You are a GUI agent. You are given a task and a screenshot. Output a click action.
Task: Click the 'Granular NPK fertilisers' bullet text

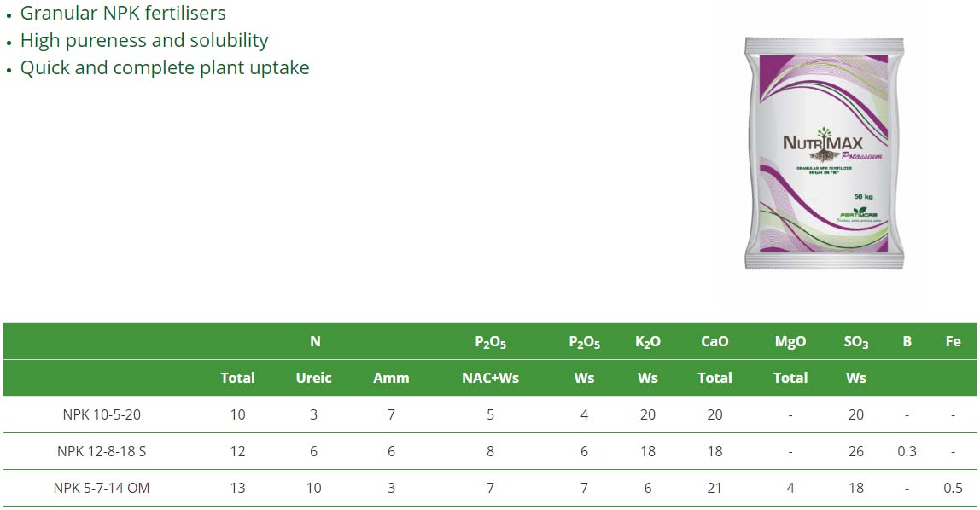[123, 14]
